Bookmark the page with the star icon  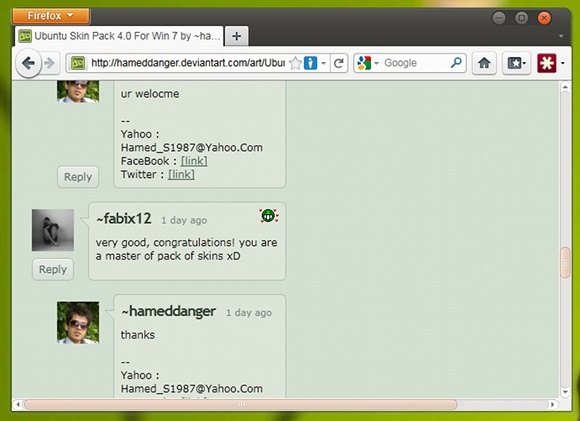pyautogui.click(x=296, y=63)
